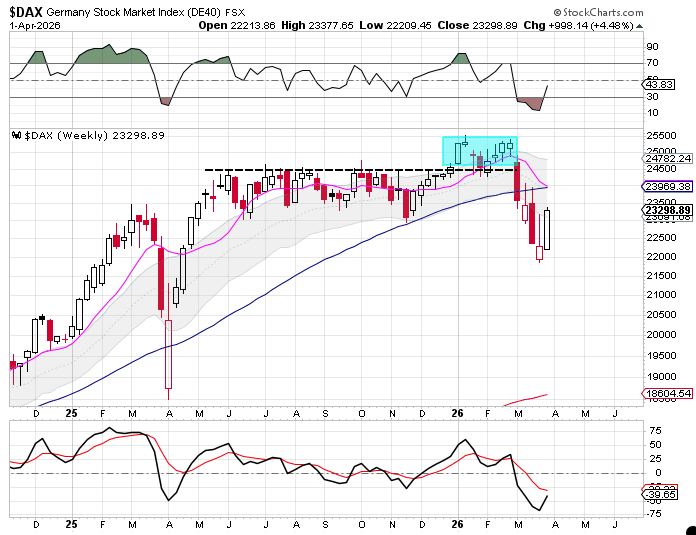Select the 18604.54 red line value label
Screen dimensions: 696x535
676,395
